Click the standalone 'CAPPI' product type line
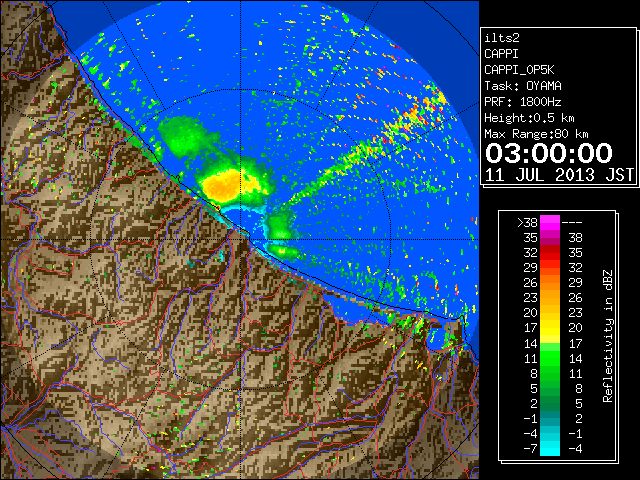Image resolution: width=640 pixels, height=480 pixels. tap(501, 54)
